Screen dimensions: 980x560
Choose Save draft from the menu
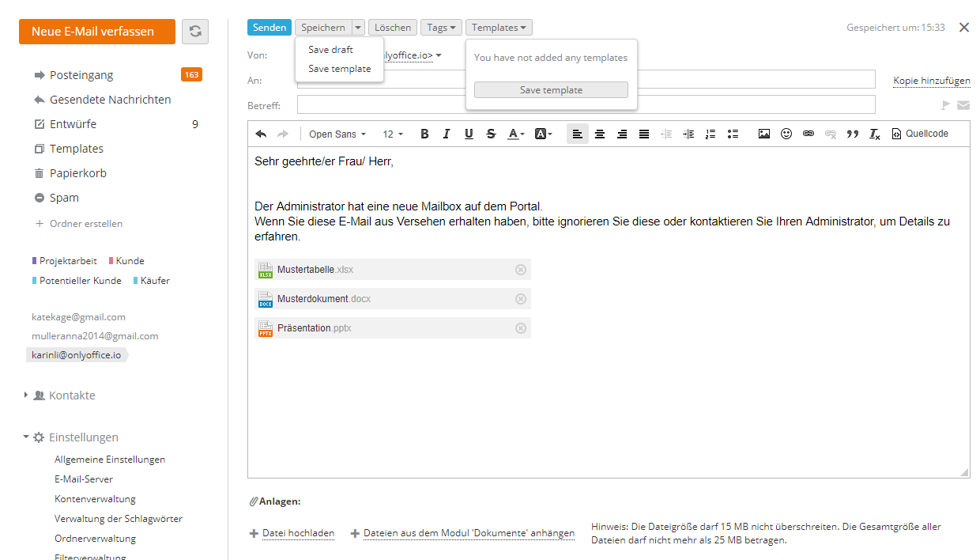[330, 50]
